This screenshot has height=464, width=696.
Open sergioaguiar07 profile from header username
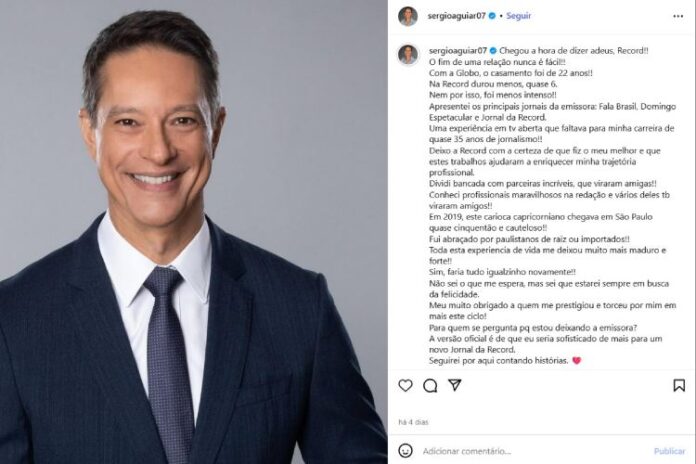(456, 16)
